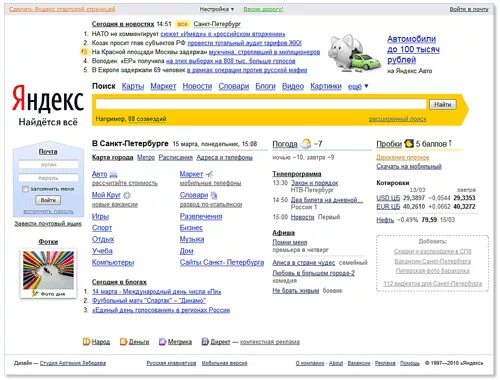
Task: Open the Футбольный матч Спартак–Динамо blog link
Action: 149,301
